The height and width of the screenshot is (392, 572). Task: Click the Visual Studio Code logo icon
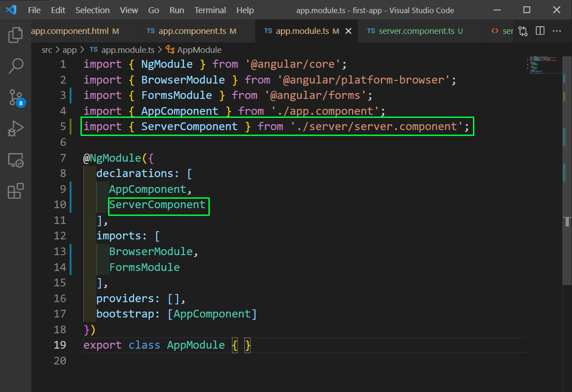(x=11, y=10)
